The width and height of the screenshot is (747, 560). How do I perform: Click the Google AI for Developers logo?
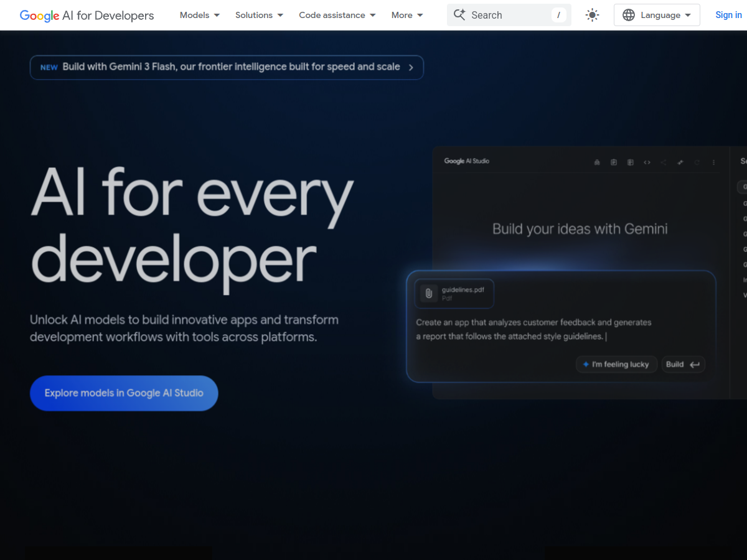pos(87,15)
